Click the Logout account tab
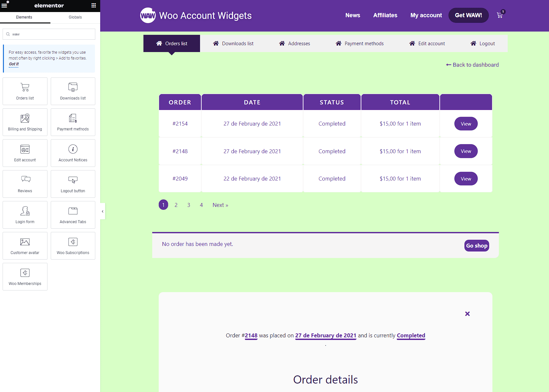 tap(483, 44)
